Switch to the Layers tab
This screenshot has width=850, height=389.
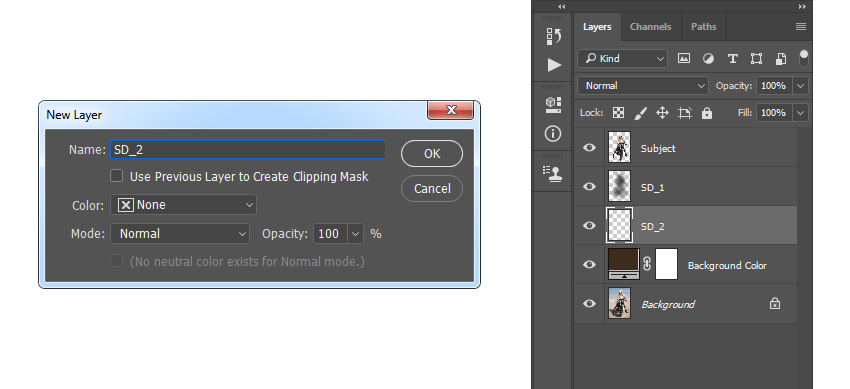click(597, 27)
